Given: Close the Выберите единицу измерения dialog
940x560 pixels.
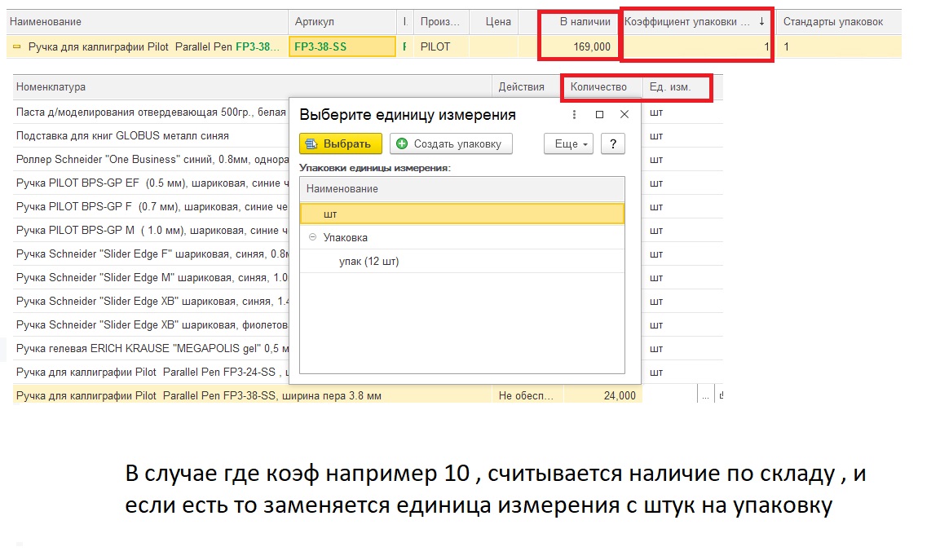Looking at the screenshot, I should tap(624, 115).
